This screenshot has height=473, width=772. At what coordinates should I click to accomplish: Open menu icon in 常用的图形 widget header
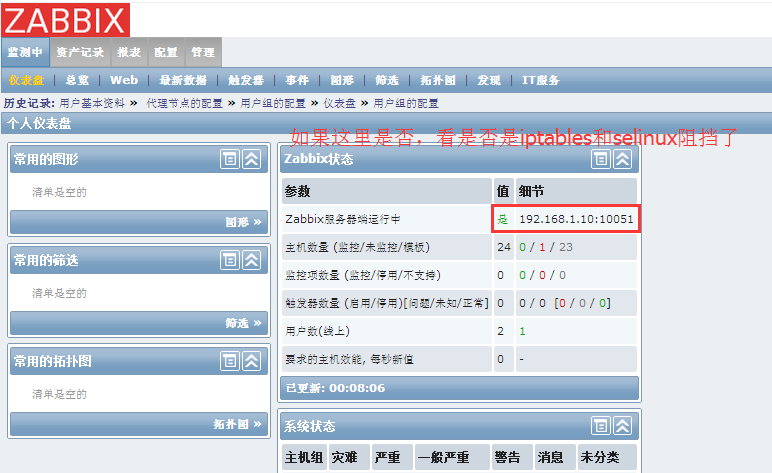point(229,159)
